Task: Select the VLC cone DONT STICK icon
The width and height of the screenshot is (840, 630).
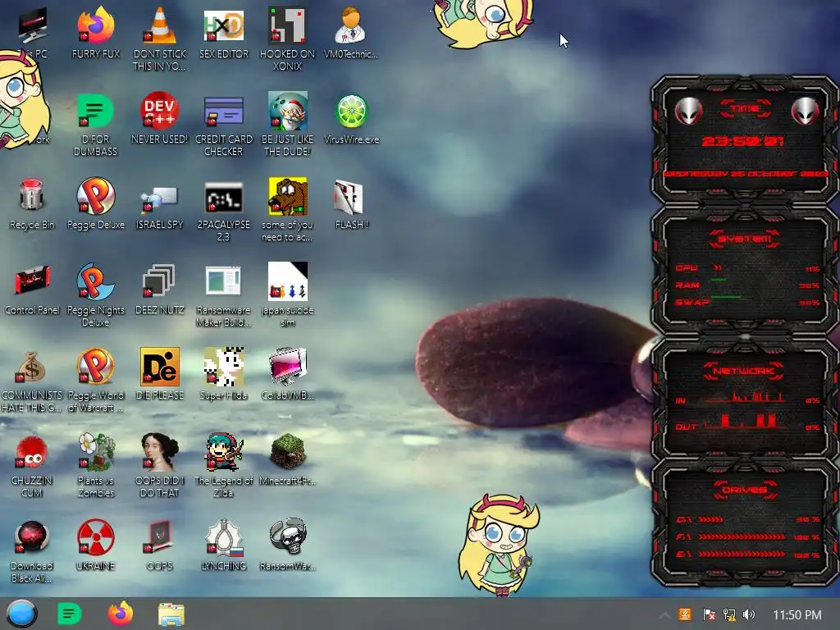Action: click(x=160, y=25)
